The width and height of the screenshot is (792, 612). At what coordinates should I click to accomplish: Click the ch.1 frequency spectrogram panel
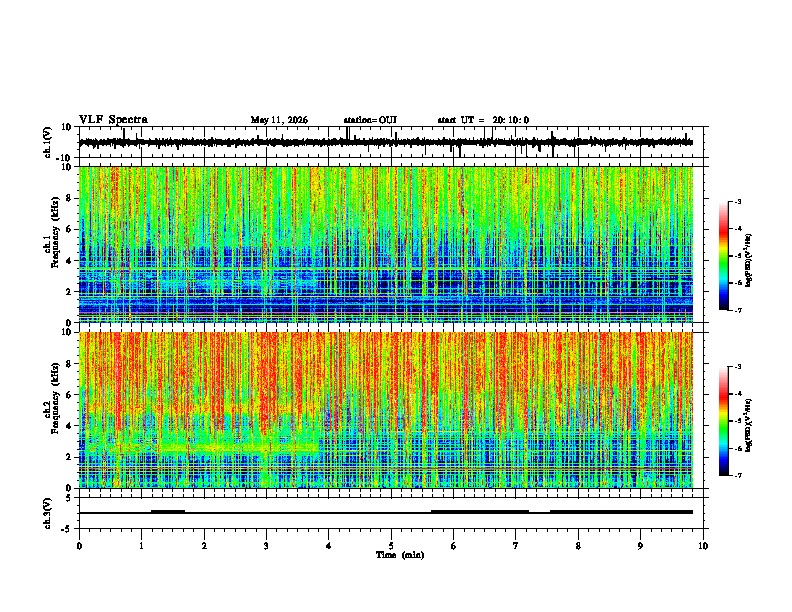pyautogui.click(x=386, y=244)
